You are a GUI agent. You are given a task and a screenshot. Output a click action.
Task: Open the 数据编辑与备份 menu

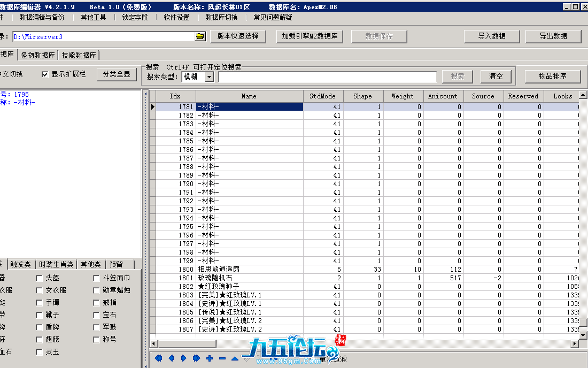pyautogui.click(x=42, y=17)
